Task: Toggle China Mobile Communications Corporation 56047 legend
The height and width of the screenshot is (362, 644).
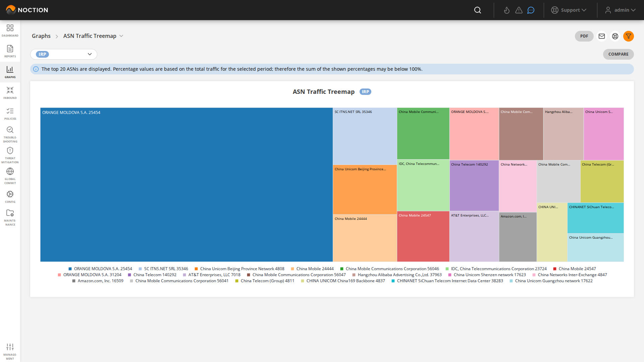Action: point(296,275)
